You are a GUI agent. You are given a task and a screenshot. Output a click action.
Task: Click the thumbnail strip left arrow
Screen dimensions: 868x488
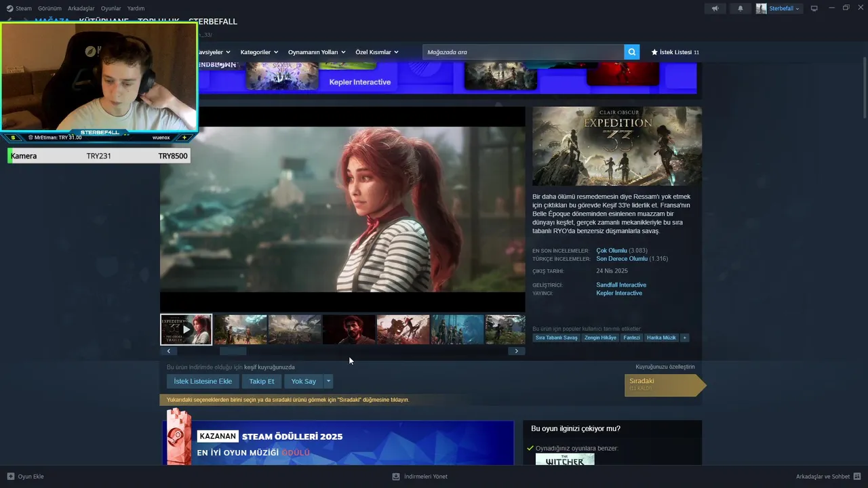tap(168, 351)
